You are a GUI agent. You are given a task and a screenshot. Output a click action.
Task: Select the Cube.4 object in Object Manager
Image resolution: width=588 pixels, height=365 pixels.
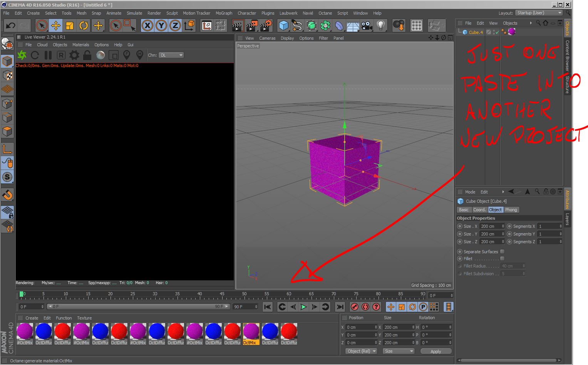(476, 32)
